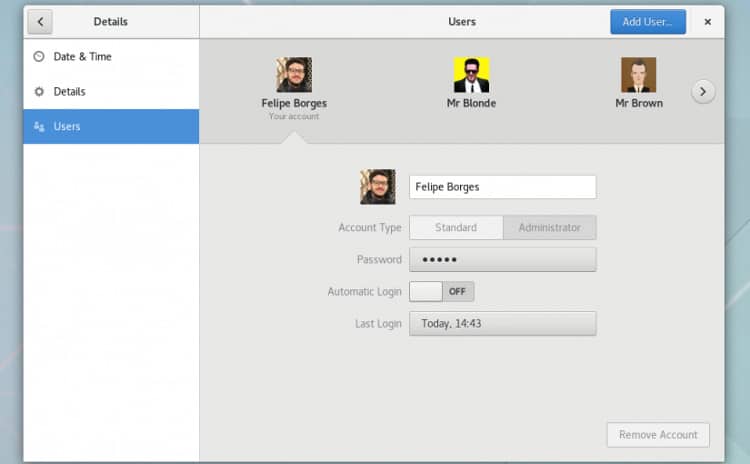Viewport: 750px width, 464px height.
Task: Set account type to Standard
Action: pyautogui.click(x=456, y=227)
